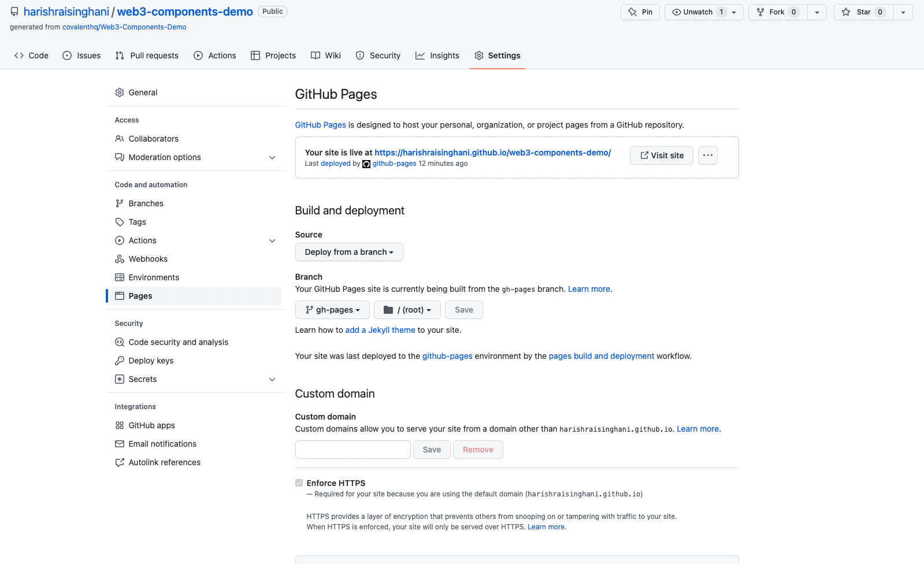This screenshot has height=564, width=924.
Task: Click the Save button for custom domain
Action: tap(432, 450)
